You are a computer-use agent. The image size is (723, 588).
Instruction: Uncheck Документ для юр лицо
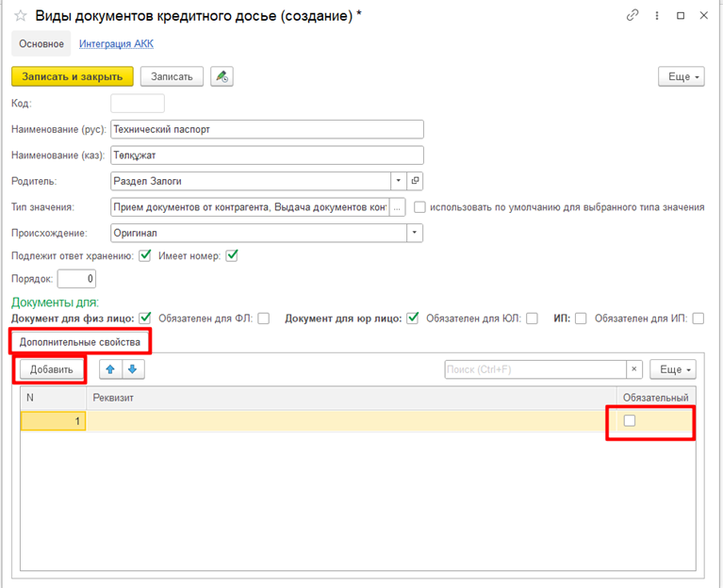click(412, 318)
